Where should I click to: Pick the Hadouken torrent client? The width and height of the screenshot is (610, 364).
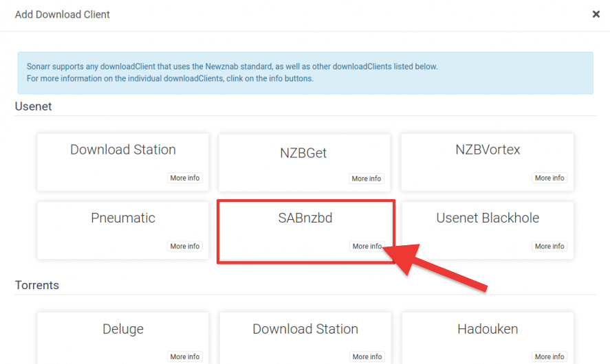click(487, 330)
